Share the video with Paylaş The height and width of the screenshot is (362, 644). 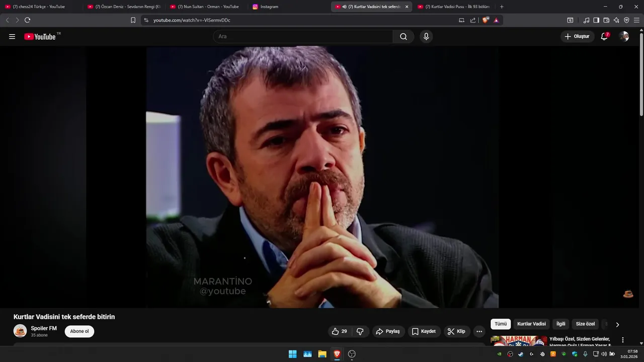click(388, 331)
